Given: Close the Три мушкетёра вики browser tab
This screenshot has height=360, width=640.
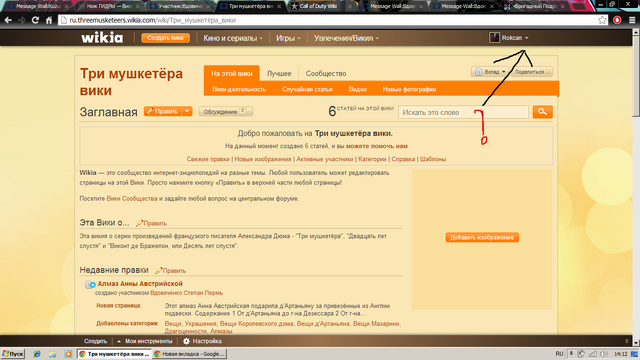Looking at the screenshot, I should coord(279,7).
